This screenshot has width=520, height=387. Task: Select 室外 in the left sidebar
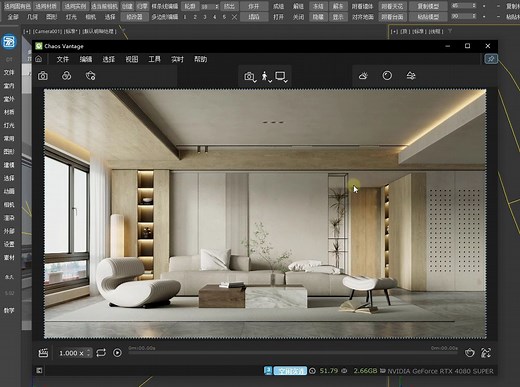pos(9,99)
